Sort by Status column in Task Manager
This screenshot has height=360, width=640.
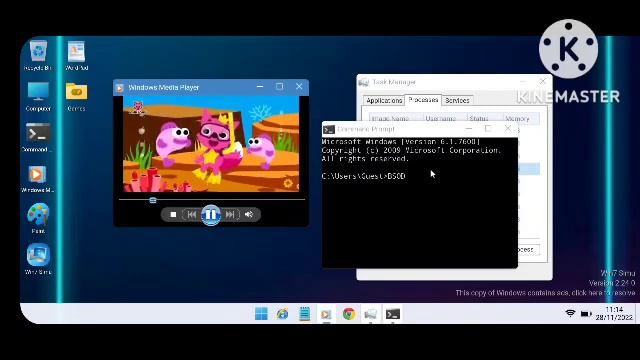pos(484,118)
